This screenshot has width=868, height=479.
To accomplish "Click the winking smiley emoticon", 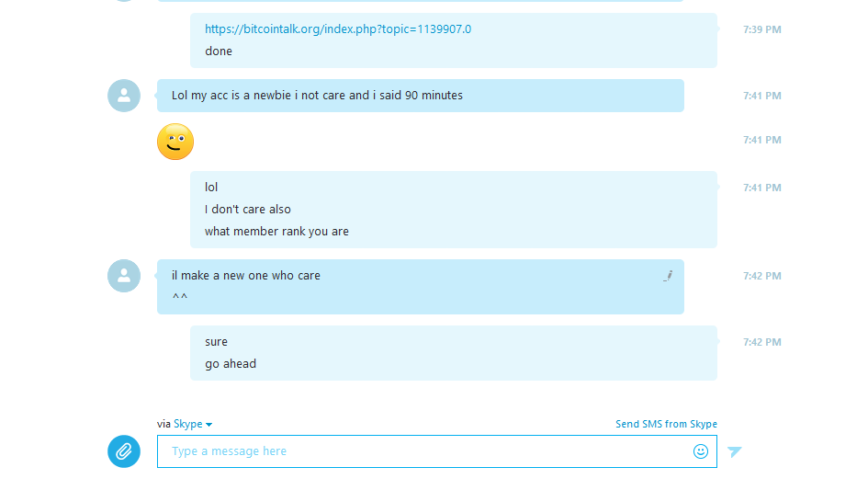I will click(x=175, y=142).
